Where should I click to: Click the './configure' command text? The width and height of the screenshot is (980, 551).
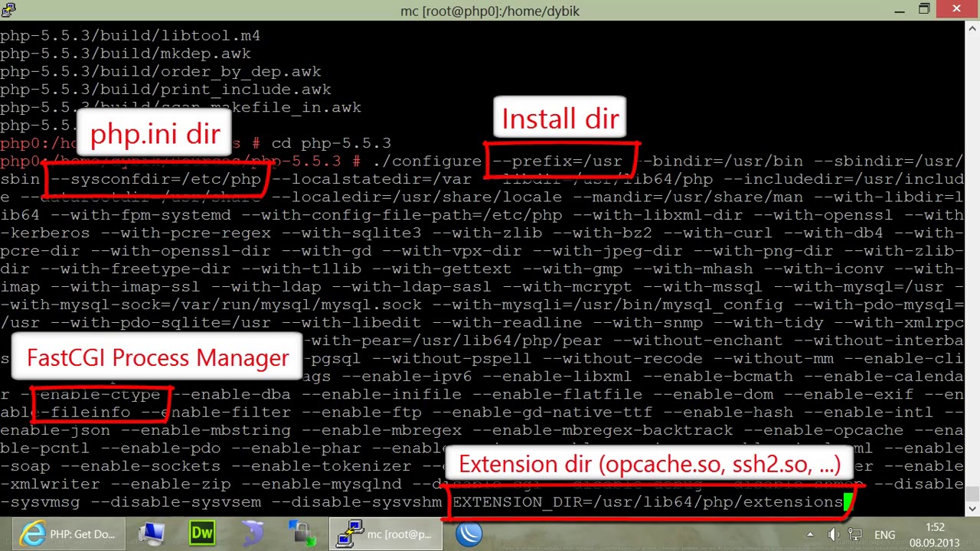[x=427, y=161]
